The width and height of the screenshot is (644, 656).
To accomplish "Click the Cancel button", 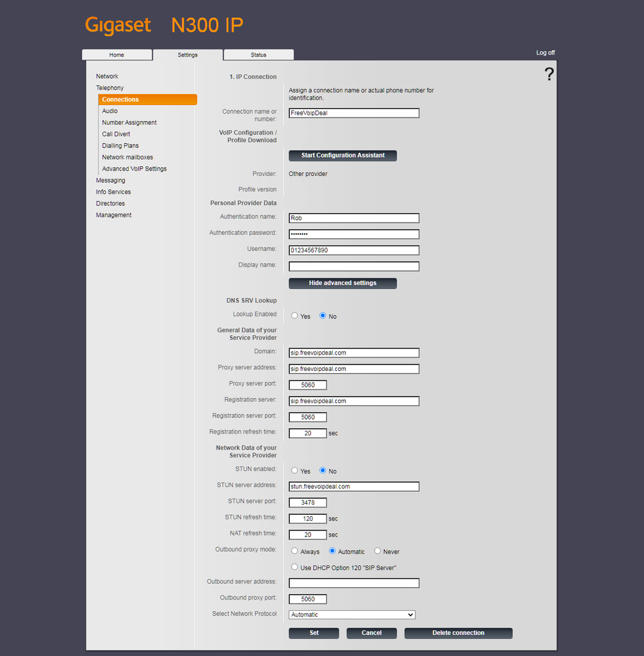I will click(x=371, y=633).
